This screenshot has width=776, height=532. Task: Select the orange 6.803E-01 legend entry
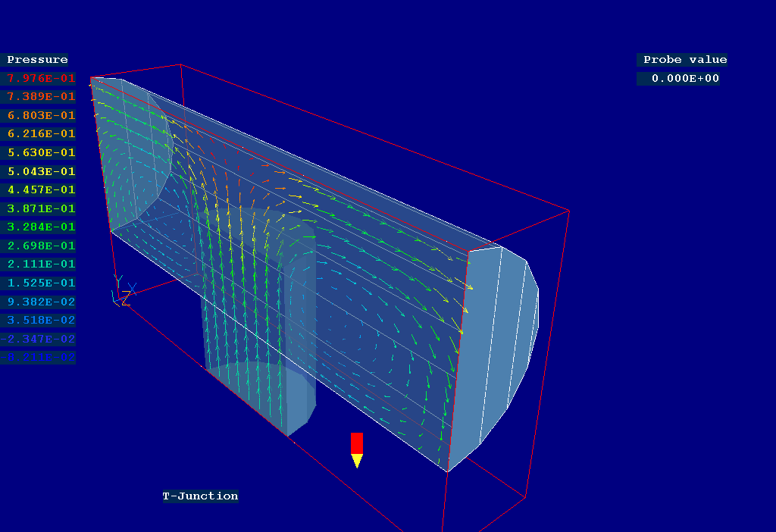[41, 115]
